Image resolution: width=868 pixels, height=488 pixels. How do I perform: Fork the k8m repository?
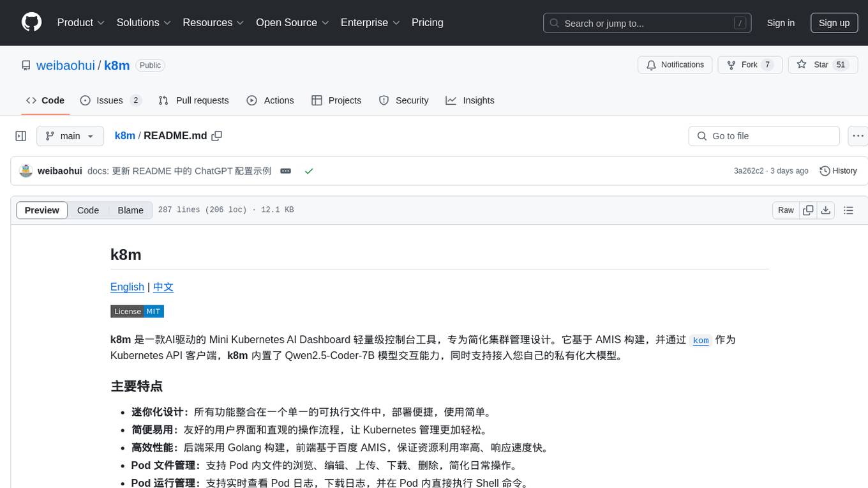coord(750,65)
